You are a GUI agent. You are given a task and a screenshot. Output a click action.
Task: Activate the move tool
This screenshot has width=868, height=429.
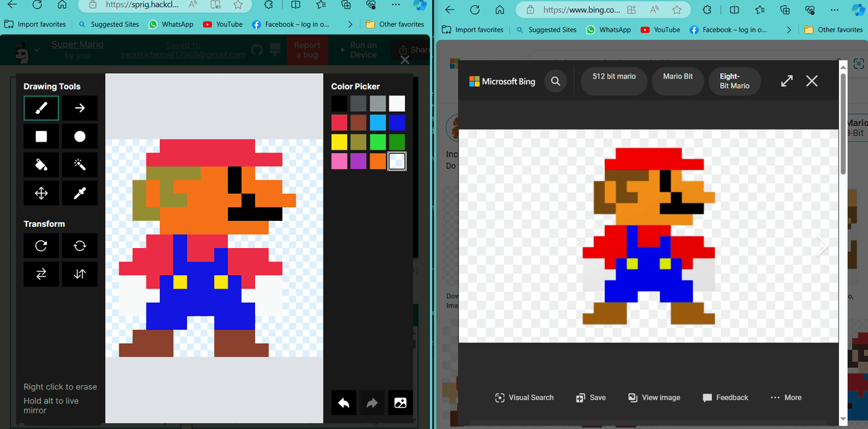pyautogui.click(x=41, y=193)
